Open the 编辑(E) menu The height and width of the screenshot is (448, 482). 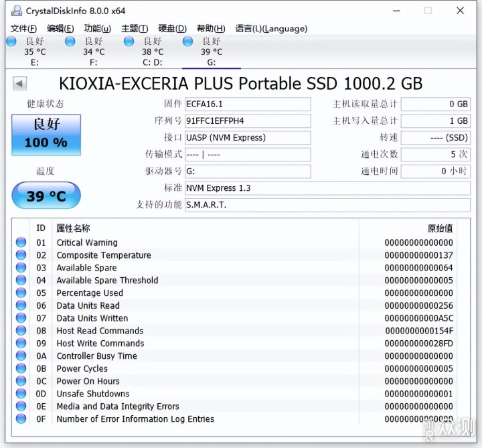[60, 29]
